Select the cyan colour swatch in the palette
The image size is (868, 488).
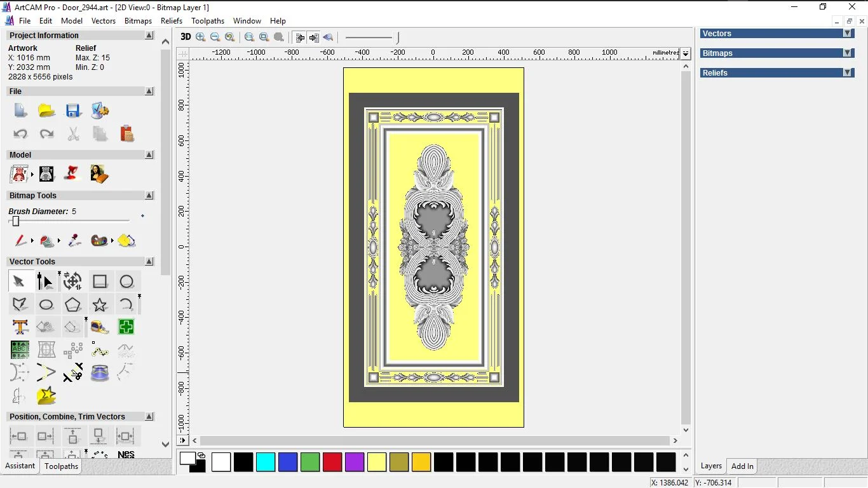266,463
